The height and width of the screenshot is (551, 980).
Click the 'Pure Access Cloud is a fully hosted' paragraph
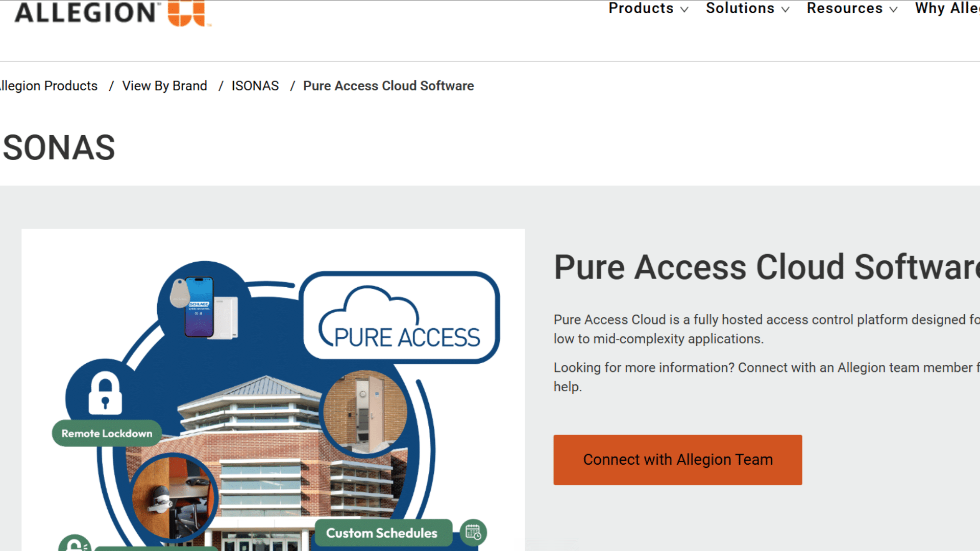(767, 329)
